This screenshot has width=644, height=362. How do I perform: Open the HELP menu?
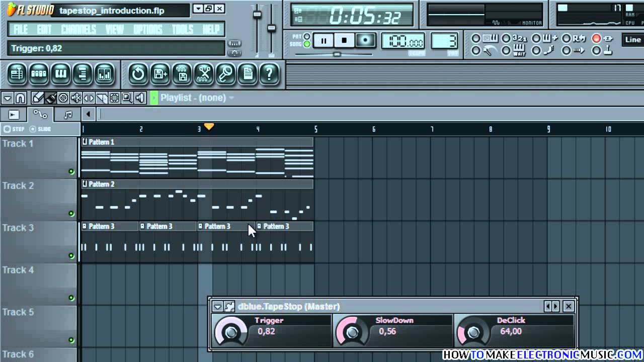coord(211,29)
